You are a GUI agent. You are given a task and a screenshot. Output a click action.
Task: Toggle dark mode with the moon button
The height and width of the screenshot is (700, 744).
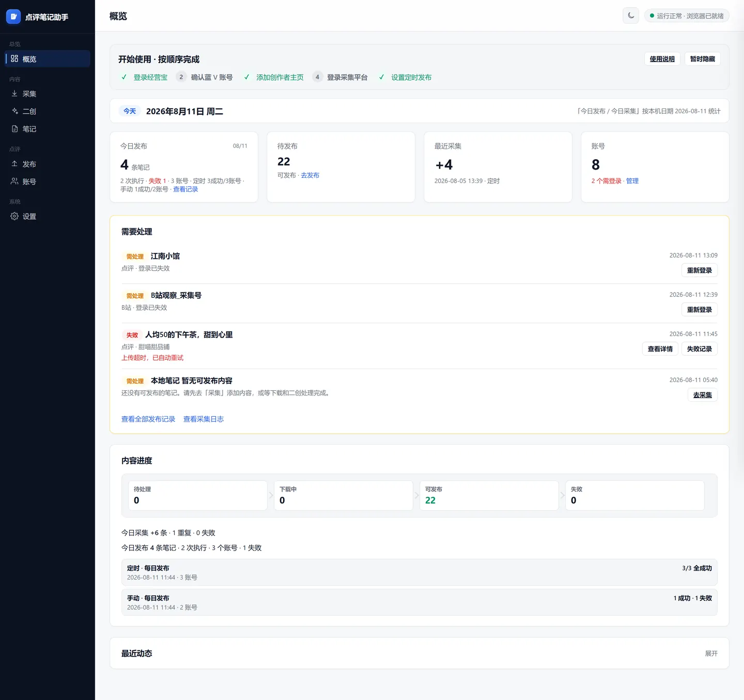click(x=631, y=16)
